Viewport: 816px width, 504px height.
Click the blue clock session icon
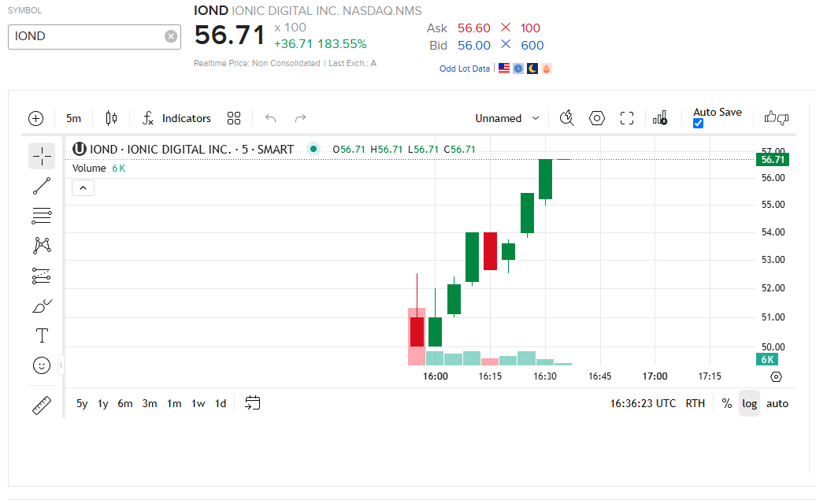tap(518, 69)
